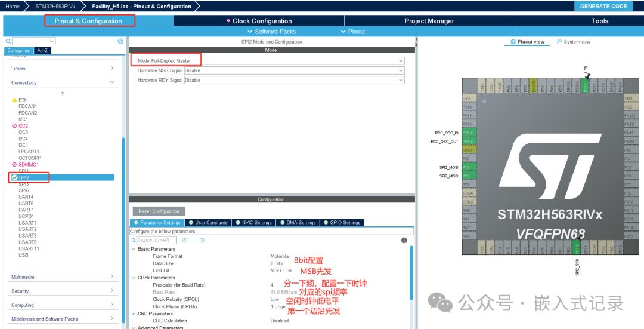This screenshot has width=644, height=329.
Task: Open the User Constants tab
Action: click(x=208, y=223)
